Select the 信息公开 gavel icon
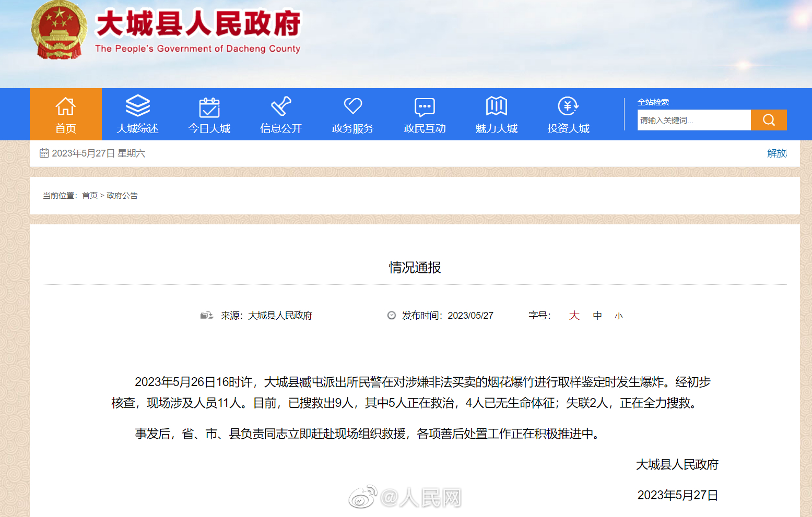The image size is (812, 517). [281, 106]
